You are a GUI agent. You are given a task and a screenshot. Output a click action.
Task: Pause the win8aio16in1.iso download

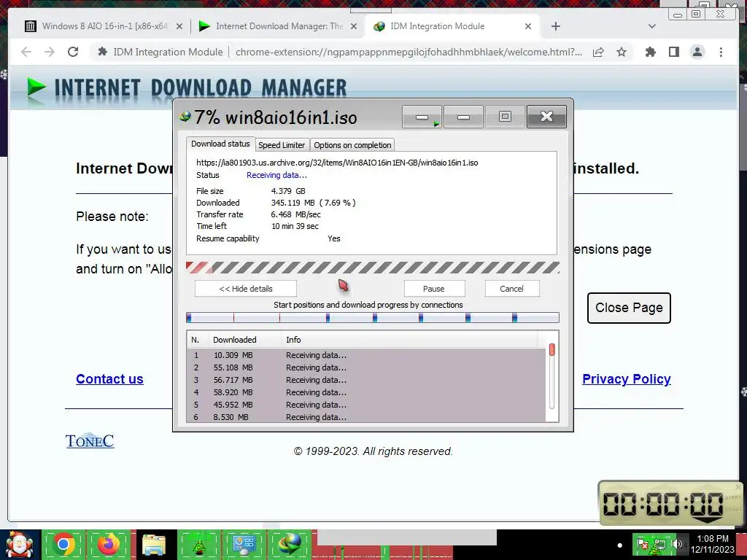[434, 289]
